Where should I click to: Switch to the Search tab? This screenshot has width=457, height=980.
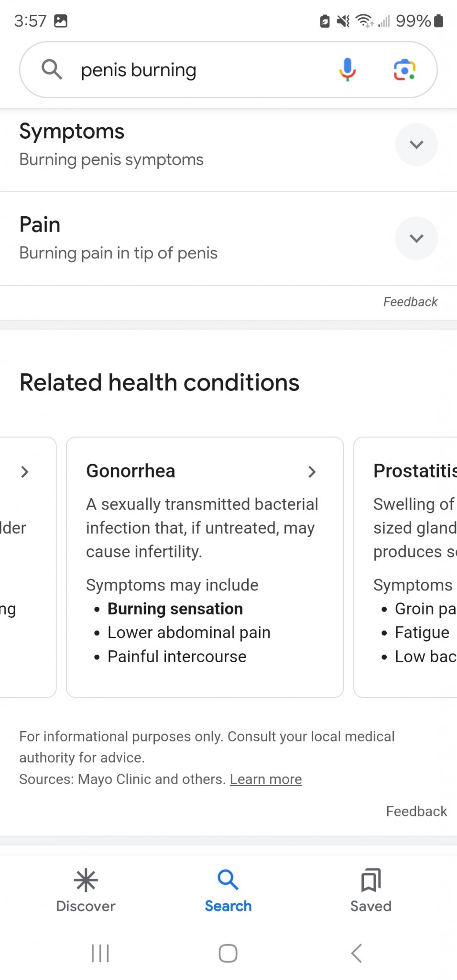pos(228,891)
